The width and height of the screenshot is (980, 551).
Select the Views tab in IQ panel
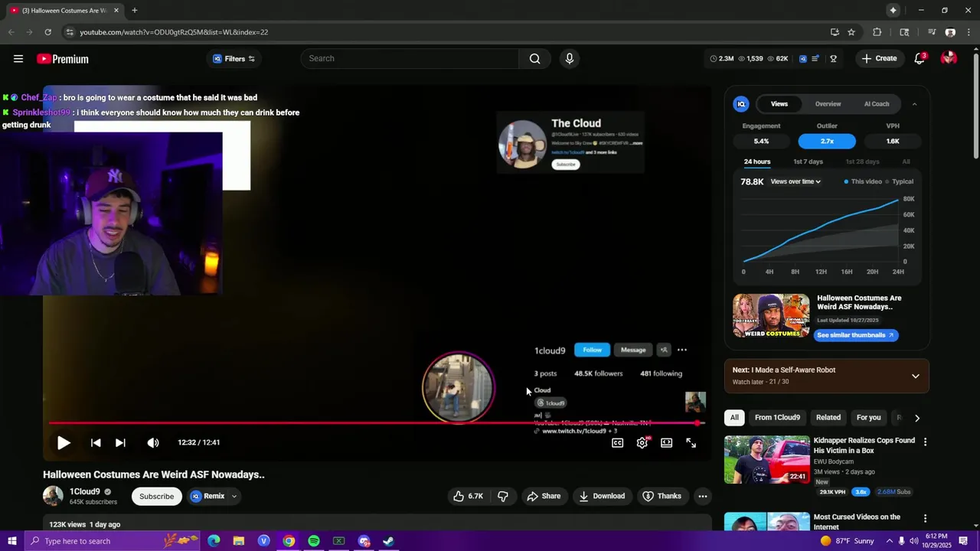click(779, 104)
